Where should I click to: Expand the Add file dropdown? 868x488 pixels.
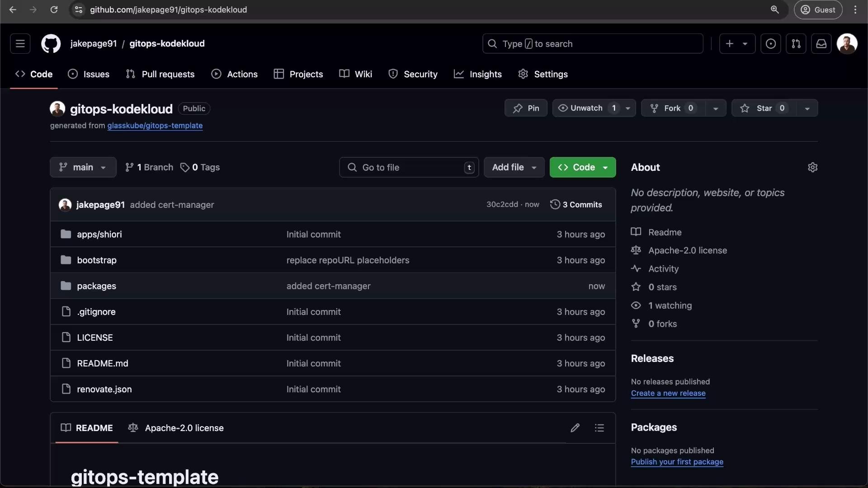tap(514, 167)
